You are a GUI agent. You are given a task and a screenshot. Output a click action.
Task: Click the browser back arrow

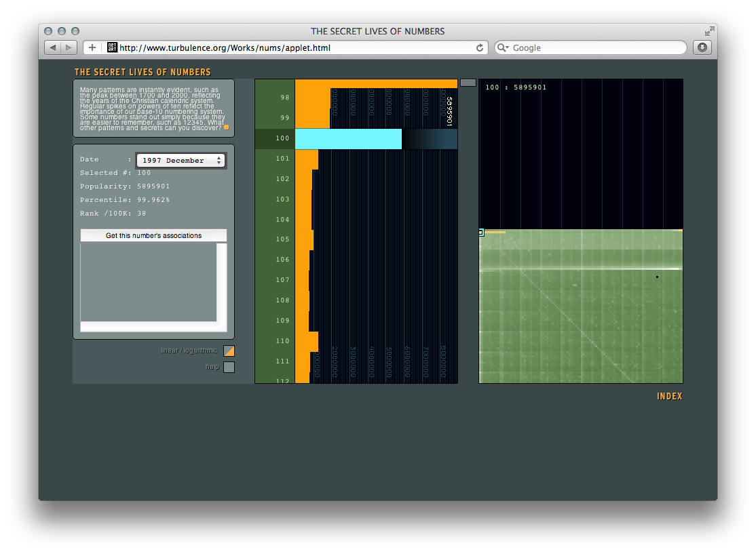[53, 47]
